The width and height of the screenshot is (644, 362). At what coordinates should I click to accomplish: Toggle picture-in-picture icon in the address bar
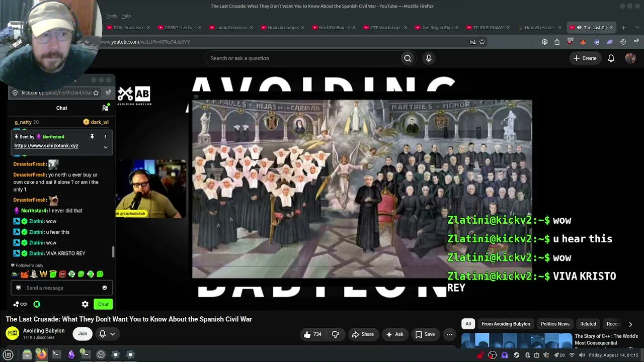(472, 42)
